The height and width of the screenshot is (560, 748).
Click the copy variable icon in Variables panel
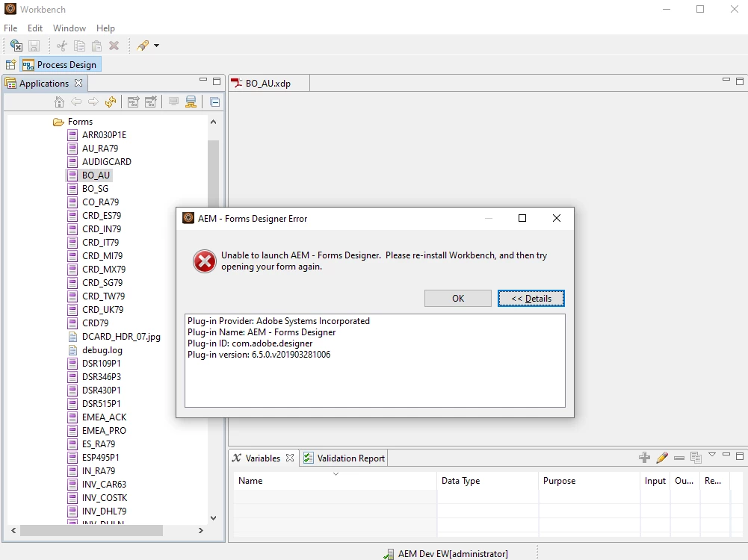(696, 458)
